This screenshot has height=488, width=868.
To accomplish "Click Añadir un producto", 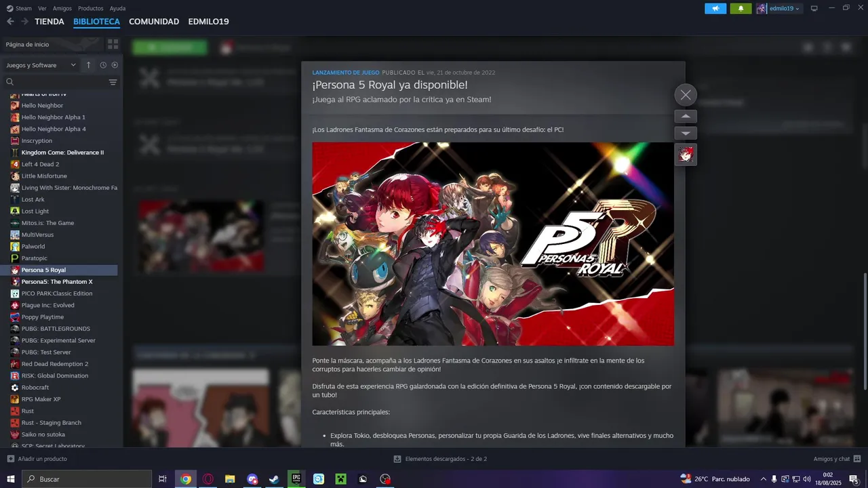I will tap(37, 459).
